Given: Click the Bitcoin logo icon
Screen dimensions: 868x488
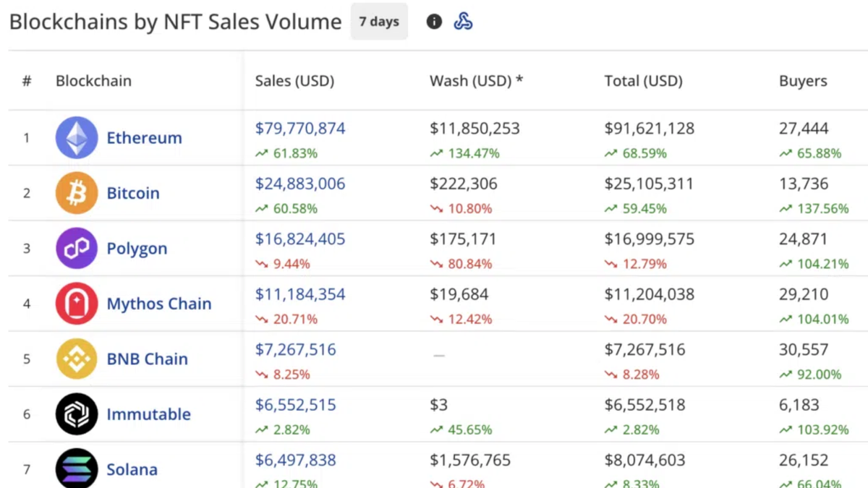Looking at the screenshot, I should click(77, 193).
